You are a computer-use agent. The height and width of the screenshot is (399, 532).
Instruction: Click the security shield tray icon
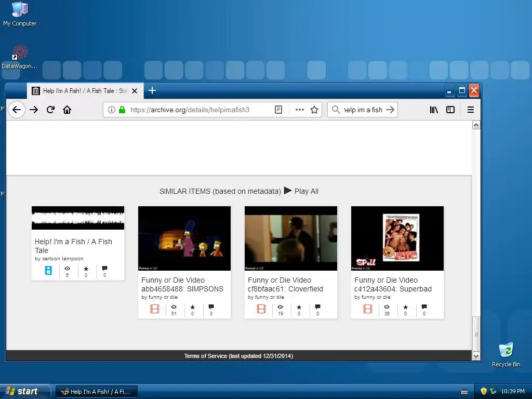click(x=484, y=391)
